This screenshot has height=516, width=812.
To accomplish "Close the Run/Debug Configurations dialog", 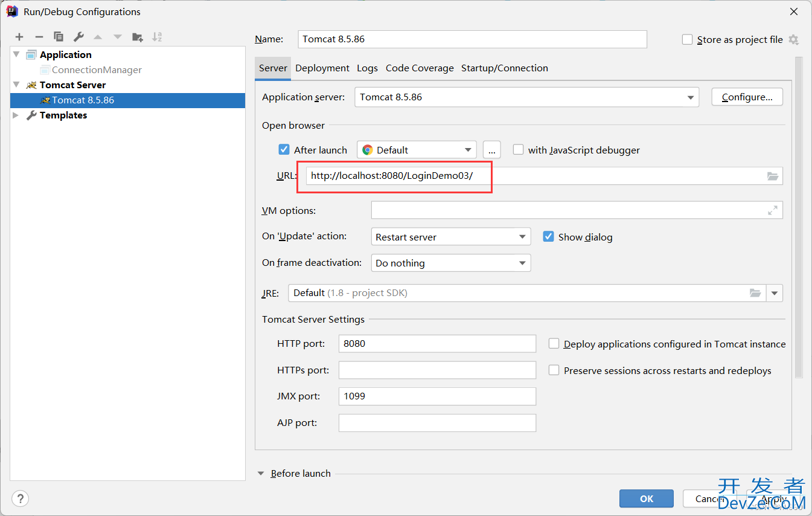I will pyautogui.click(x=793, y=11).
